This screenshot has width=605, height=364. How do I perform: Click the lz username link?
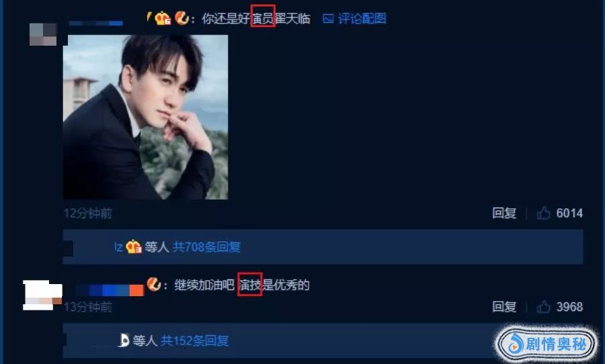118,246
